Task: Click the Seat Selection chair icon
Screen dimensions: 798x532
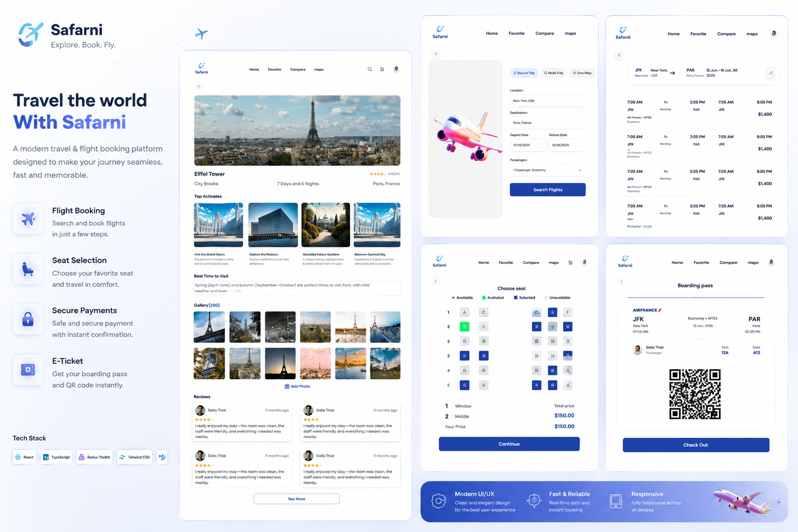Action: (x=28, y=269)
